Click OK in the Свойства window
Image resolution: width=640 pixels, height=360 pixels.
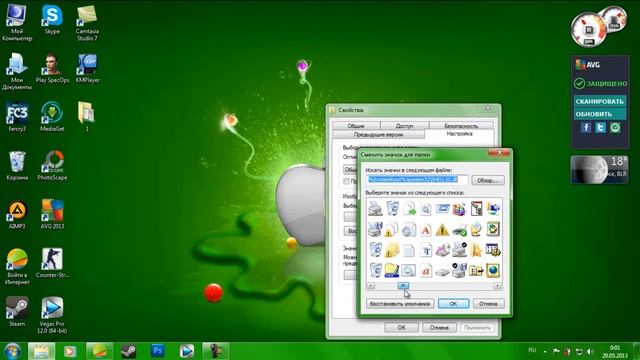(x=402, y=327)
